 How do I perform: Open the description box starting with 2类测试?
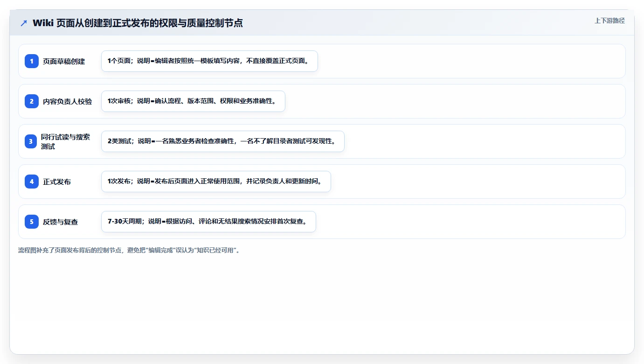[223, 141]
